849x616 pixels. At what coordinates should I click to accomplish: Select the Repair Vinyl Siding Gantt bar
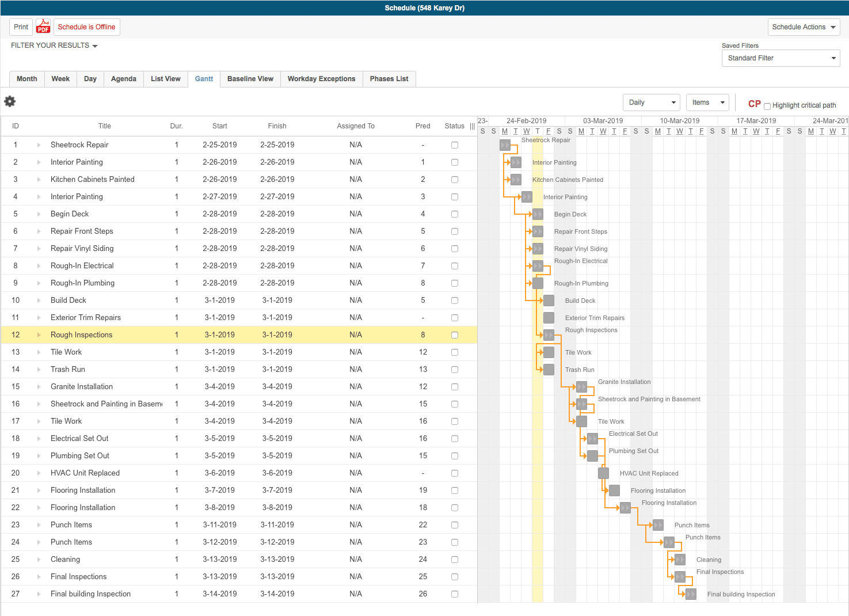click(538, 249)
